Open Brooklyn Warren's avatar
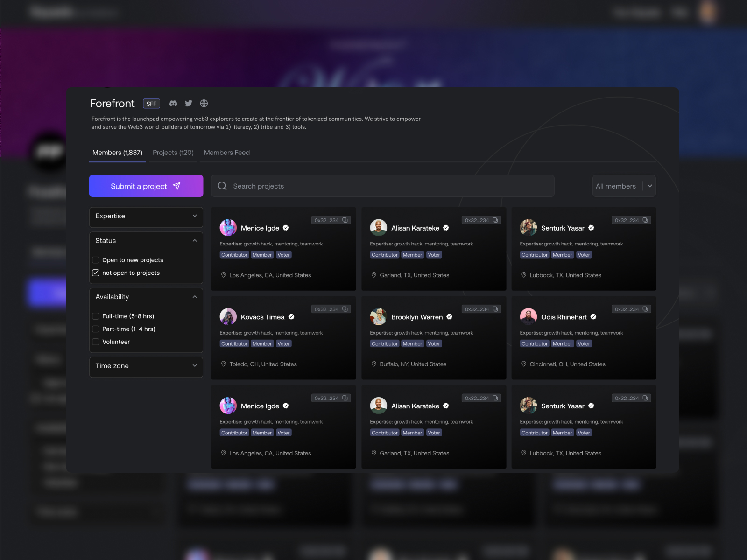The height and width of the screenshot is (560, 747). click(x=379, y=317)
